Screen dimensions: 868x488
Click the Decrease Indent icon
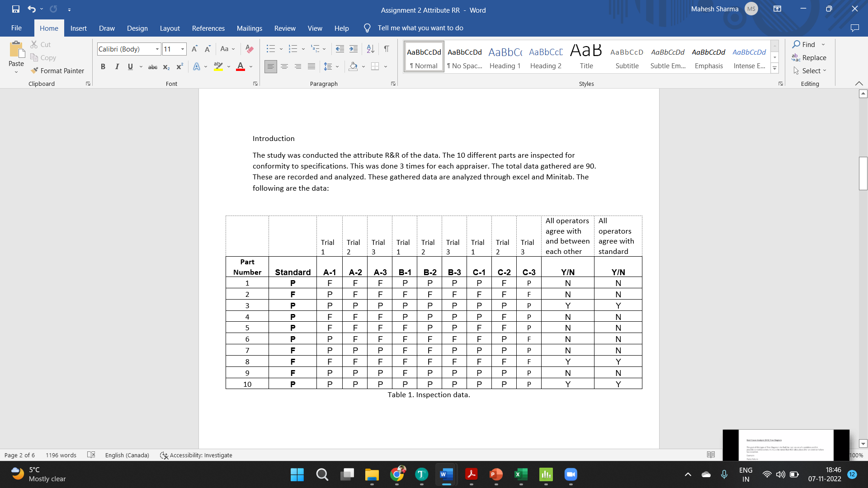(340, 49)
